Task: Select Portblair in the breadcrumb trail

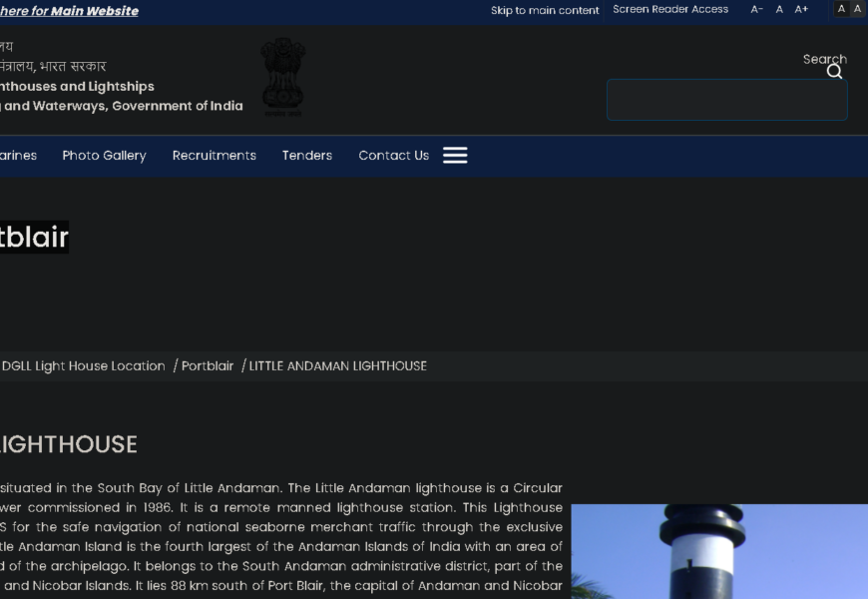Action: click(x=208, y=366)
